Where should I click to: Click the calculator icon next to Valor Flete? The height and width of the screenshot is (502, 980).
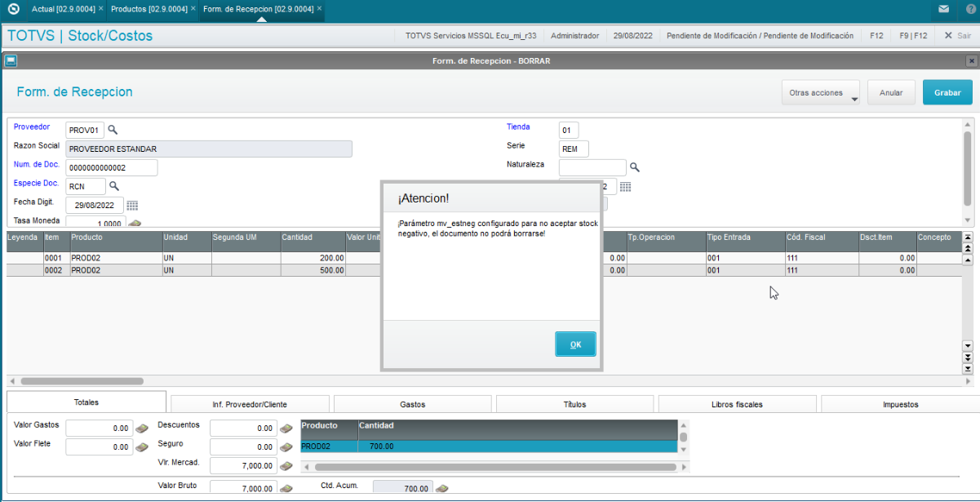pyautogui.click(x=142, y=447)
